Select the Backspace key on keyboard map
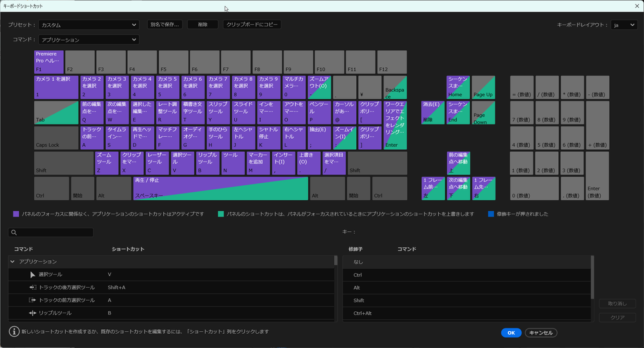Screen dimensions: 644x348 click(395, 87)
